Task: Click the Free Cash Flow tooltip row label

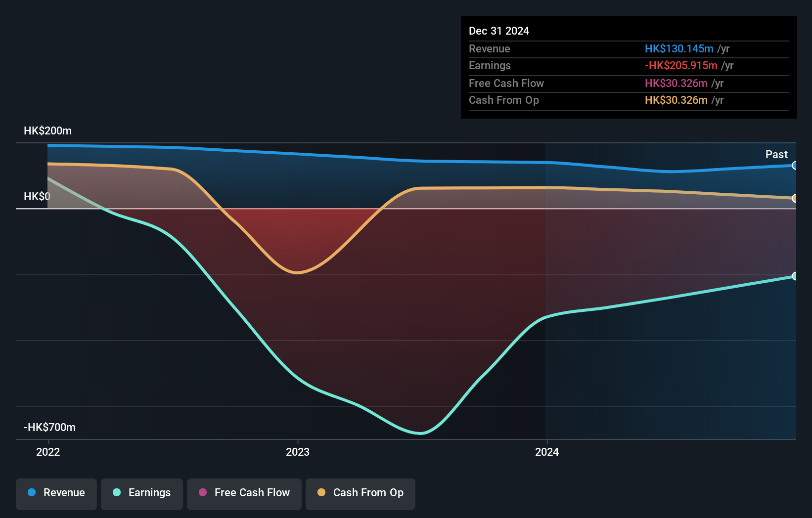Action: tap(506, 83)
